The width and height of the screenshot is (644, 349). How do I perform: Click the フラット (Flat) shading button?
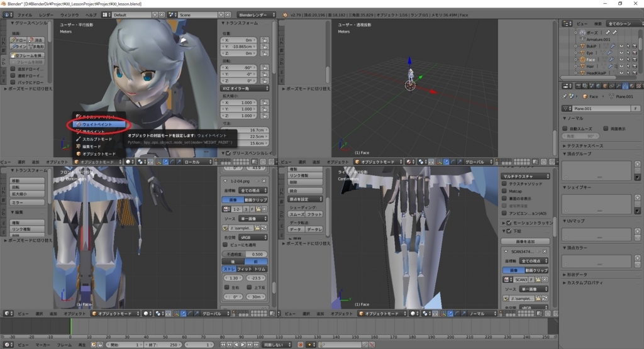pyautogui.click(x=314, y=214)
